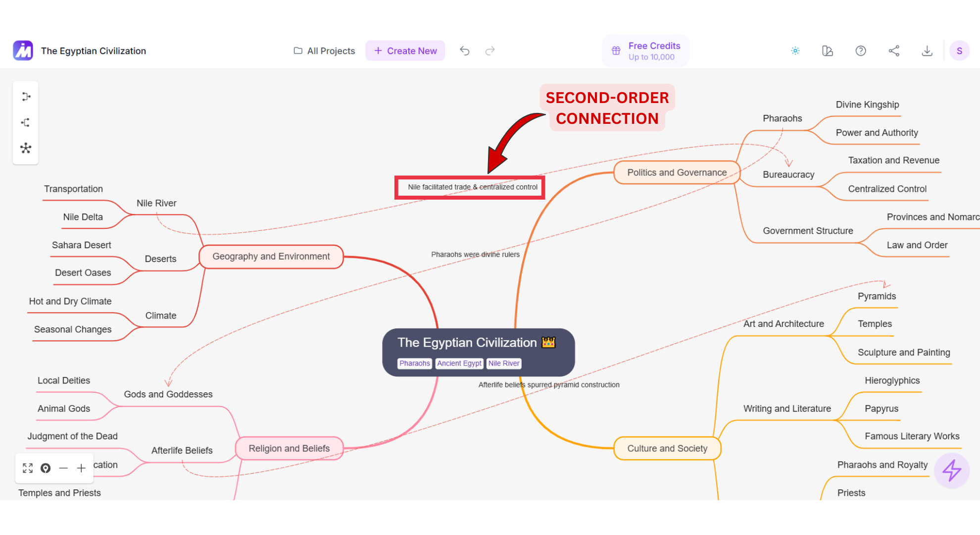Select the radial layout icon
Image resolution: width=980 pixels, height=535 pixels.
click(26, 148)
